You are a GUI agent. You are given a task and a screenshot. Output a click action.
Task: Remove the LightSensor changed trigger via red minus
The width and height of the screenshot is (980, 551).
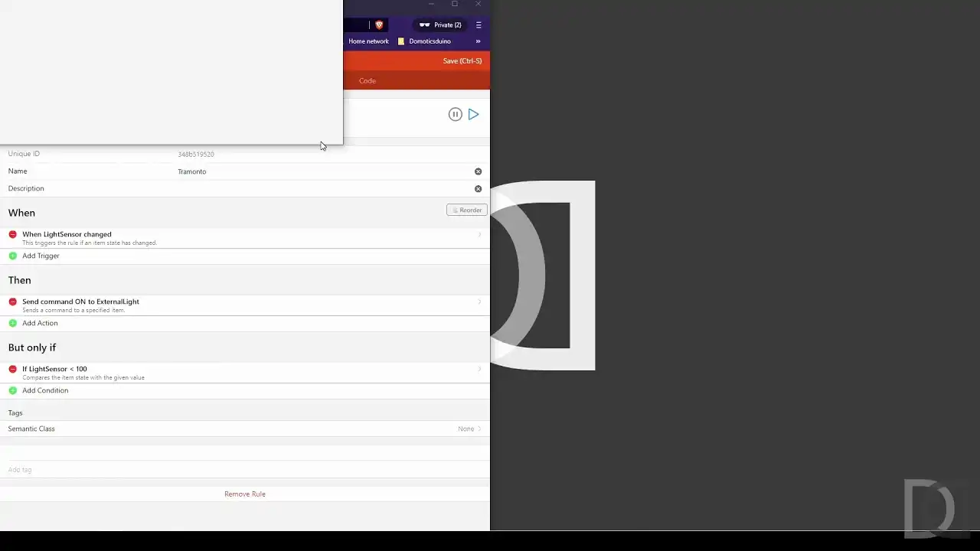[x=12, y=234]
